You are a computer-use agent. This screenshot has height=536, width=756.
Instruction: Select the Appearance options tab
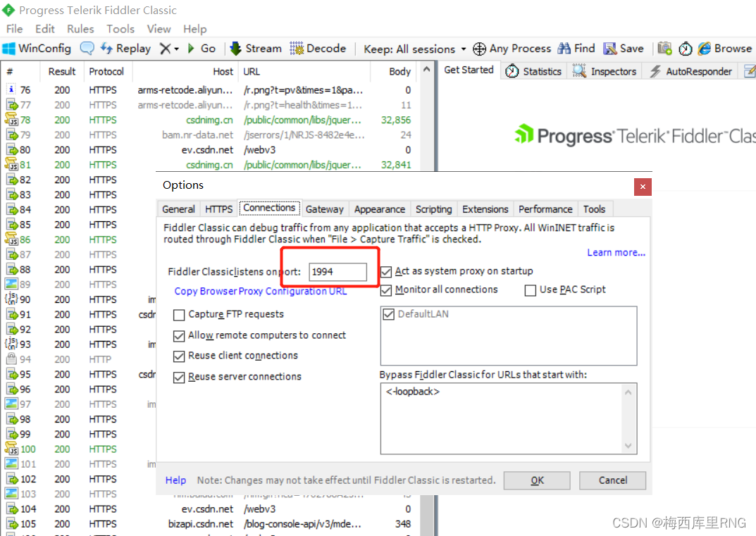pos(380,209)
